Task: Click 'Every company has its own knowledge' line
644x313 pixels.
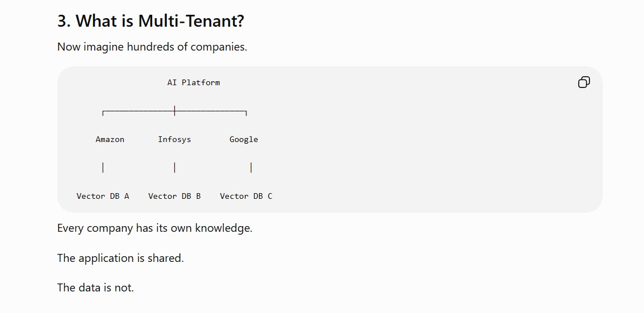Action: (x=155, y=228)
